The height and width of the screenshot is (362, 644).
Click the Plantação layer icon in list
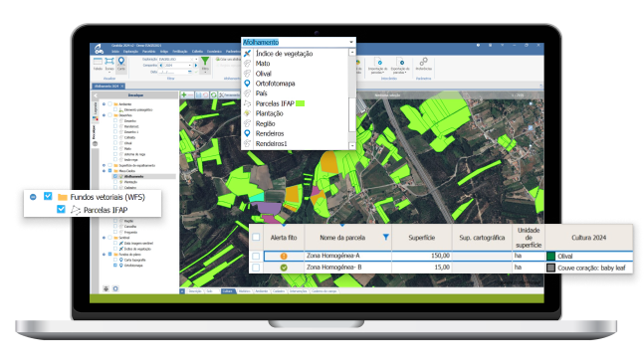[x=247, y=113]
